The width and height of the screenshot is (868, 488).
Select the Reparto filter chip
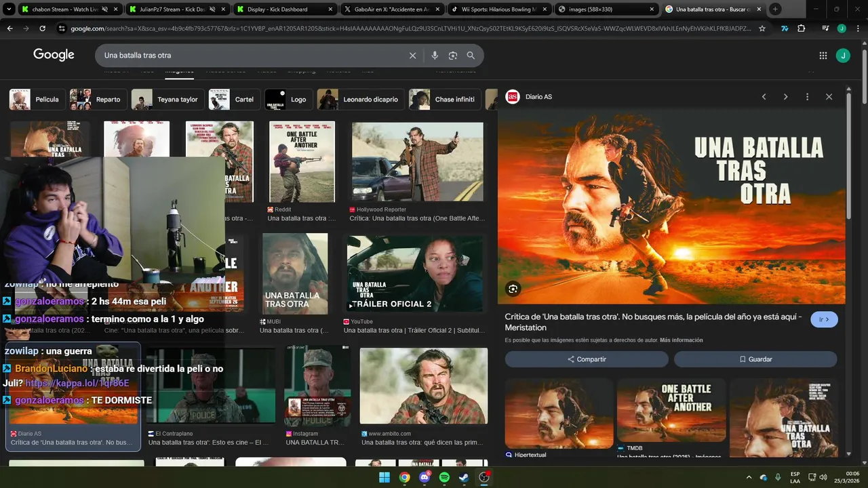coord(98,99)
